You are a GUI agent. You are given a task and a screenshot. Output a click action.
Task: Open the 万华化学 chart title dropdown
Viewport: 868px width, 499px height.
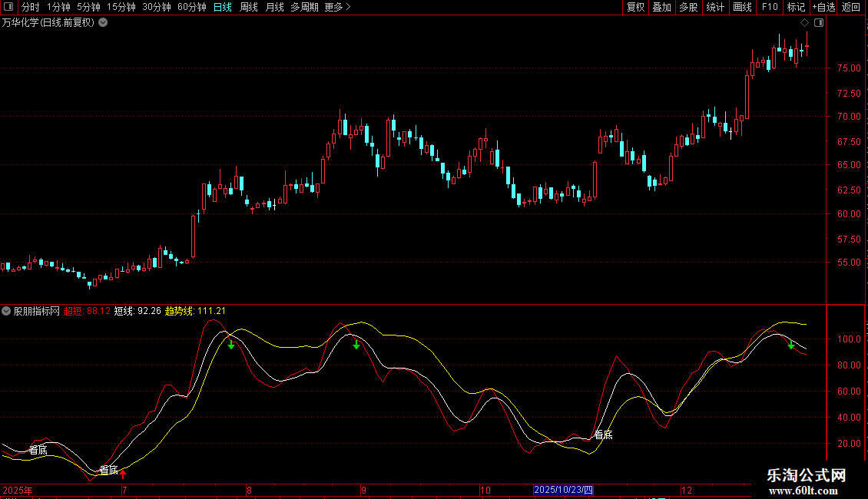coord(103,22)
